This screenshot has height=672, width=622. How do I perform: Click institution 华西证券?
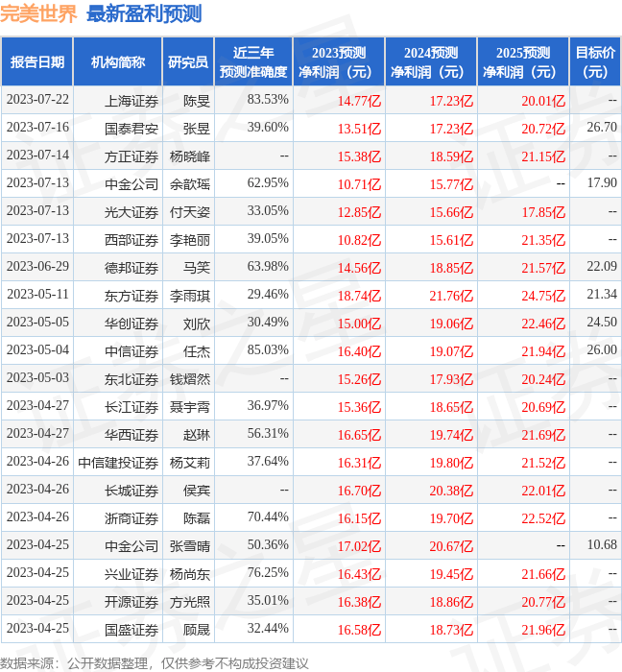pyautogui.click(x=132, y=435)
